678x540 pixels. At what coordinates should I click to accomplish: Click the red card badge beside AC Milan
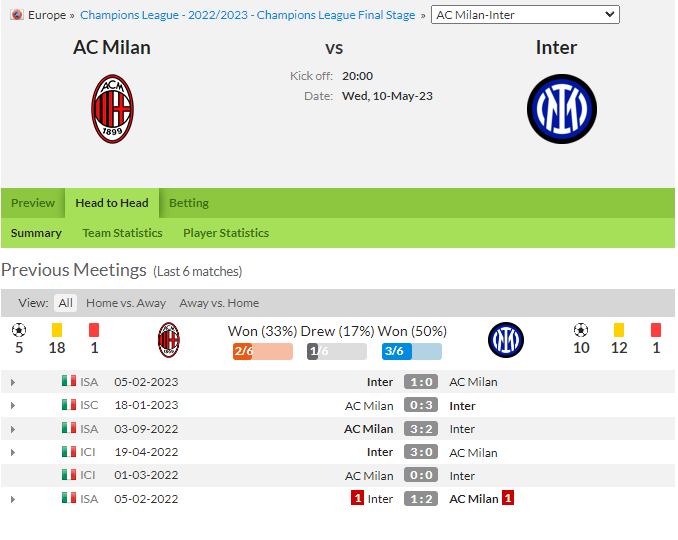[508, 498]
